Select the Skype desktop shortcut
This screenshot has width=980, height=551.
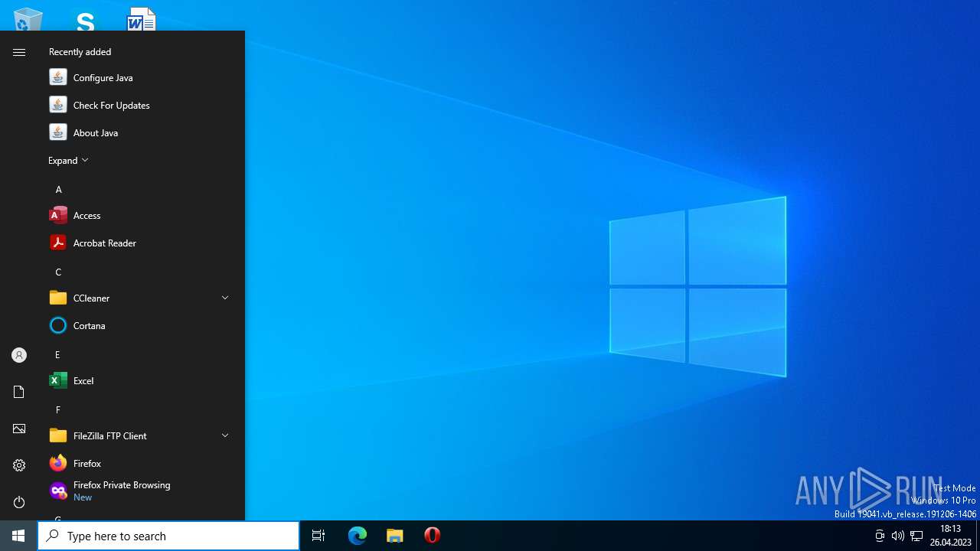[x=85, y=18]
